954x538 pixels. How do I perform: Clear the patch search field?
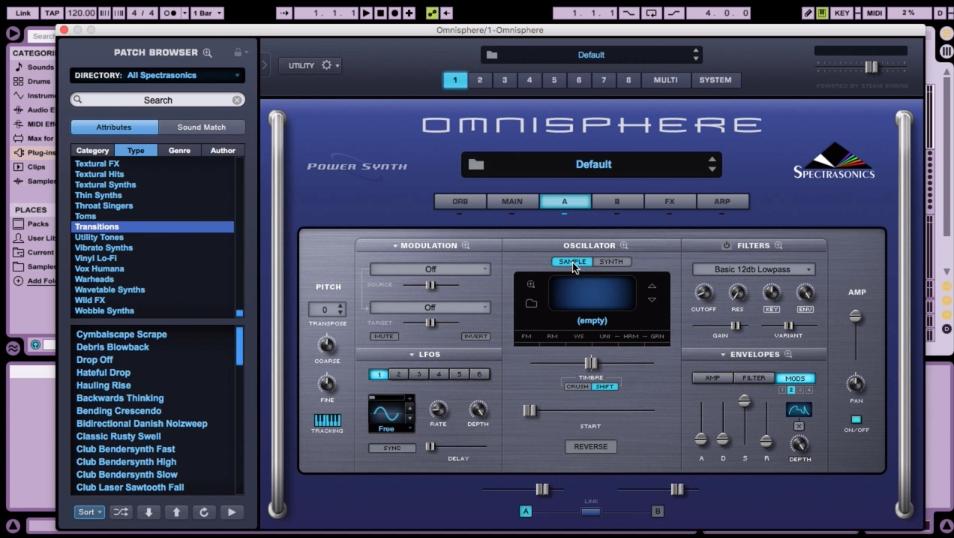[x=237, y=100]
